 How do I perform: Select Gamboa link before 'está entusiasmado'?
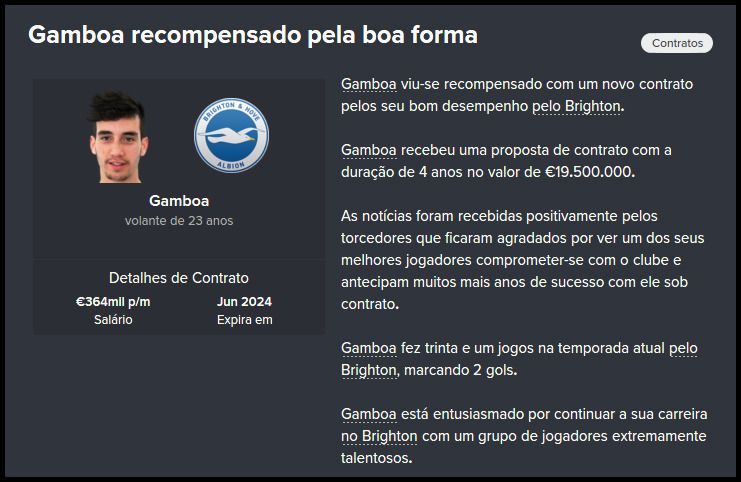tap(369, 414)
